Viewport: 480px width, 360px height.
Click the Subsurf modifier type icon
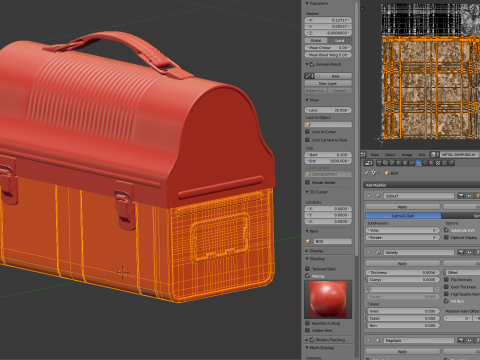click(x=378, y=196)
